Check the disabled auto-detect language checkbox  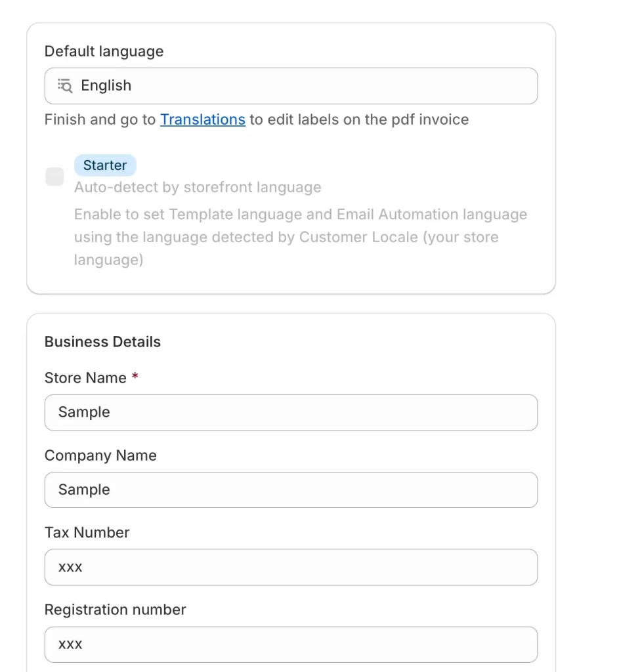(x=54, y=177)
